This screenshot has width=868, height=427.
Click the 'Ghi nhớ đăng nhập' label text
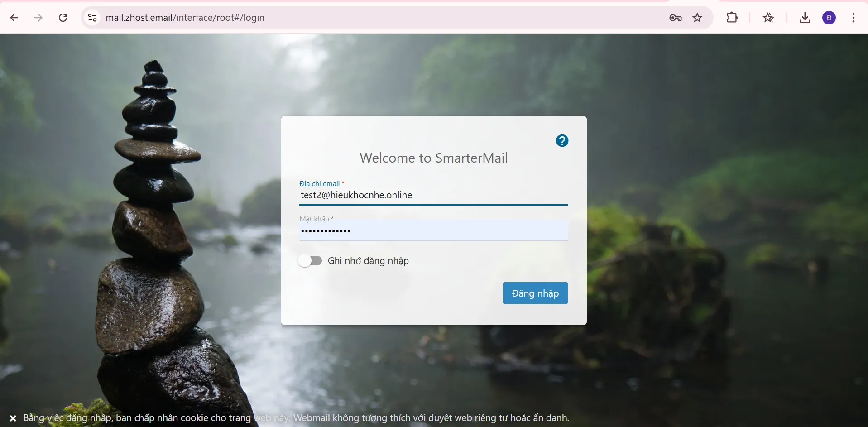pyautogui.click(x=368, y=261)
